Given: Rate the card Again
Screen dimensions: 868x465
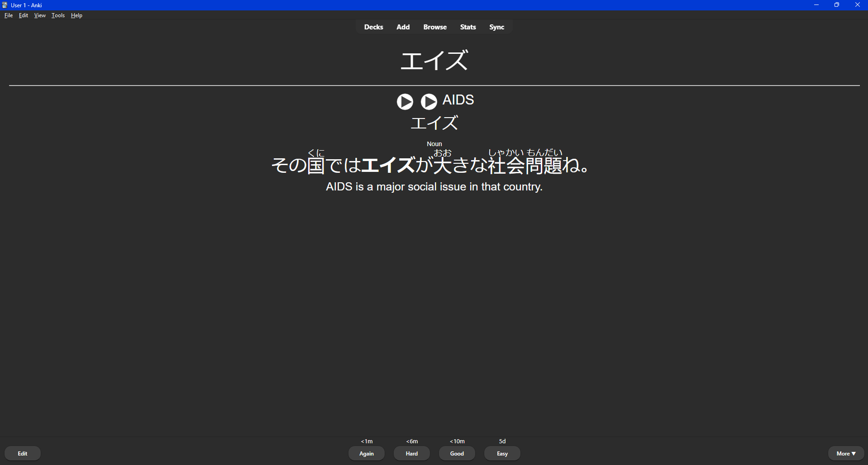Looking at the screenshot, I should click(x=367, y=453).
